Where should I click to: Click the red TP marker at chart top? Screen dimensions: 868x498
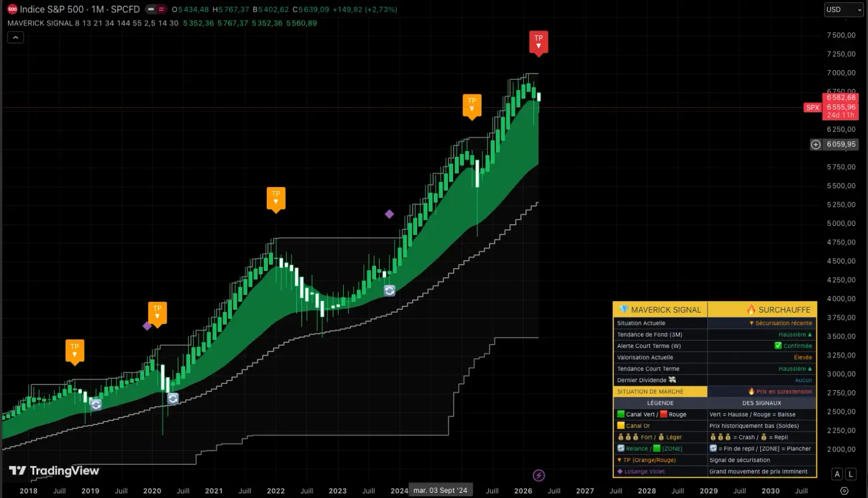pyautogui.click(x=539, y=43)
